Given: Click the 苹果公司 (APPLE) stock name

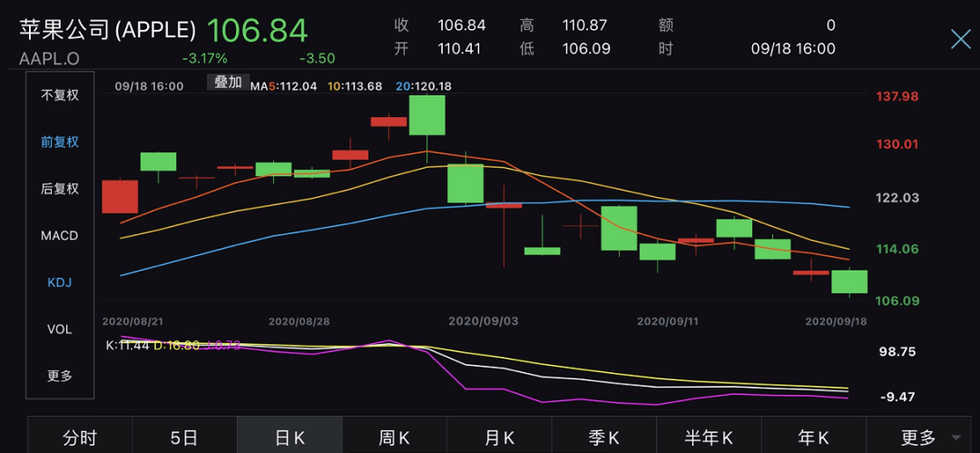Looking at the screenshot, I should pyautogui.click(x=107, y=29).
